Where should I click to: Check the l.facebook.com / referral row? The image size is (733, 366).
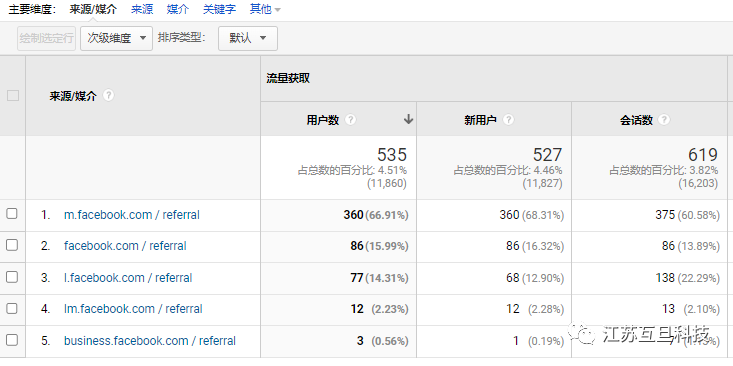click(12, 277)
